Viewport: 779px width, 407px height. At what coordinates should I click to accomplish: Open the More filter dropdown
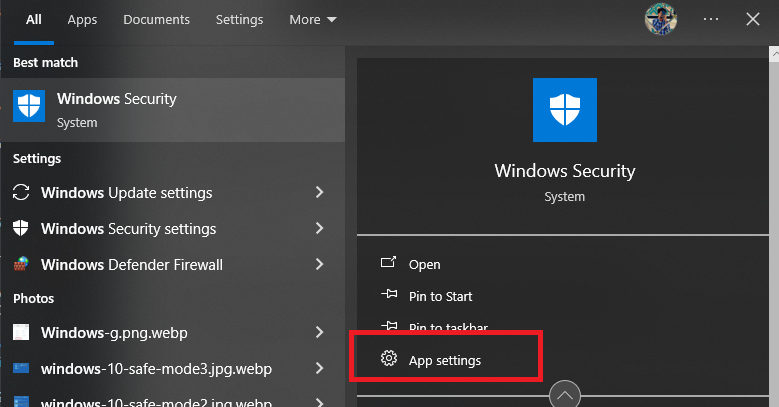312,20
